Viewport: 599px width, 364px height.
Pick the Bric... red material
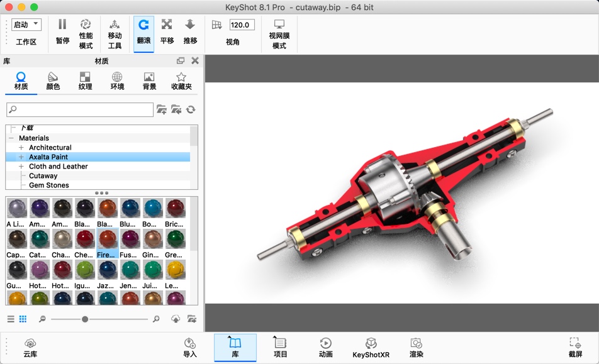tap(175, 212)
